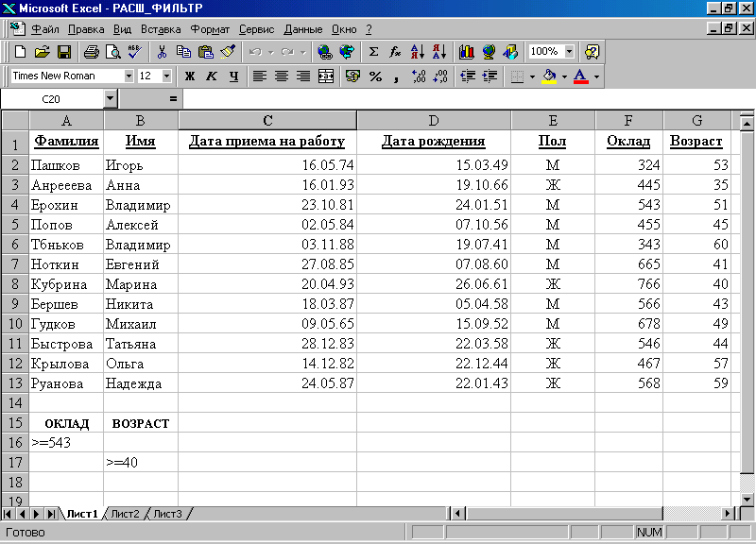The height and width of the screenshot is (544, 756).
Task: Open the Формат menu
Action: click(x=210, y=29)
